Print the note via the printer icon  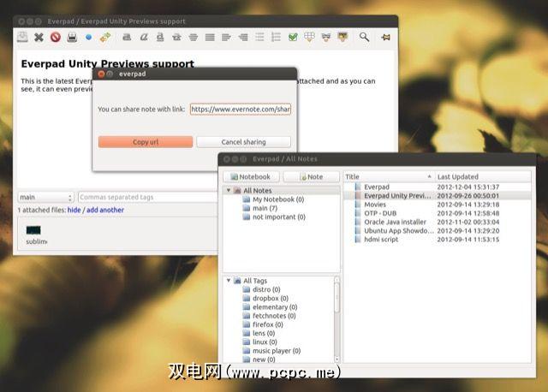(x=72, y=37)
